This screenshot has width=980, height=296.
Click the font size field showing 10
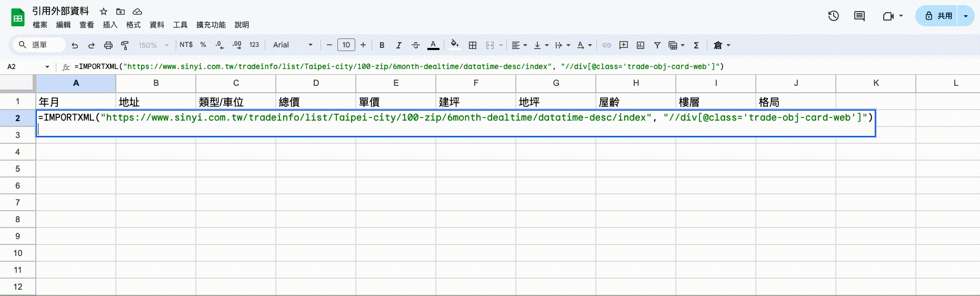tap(346, 45)
